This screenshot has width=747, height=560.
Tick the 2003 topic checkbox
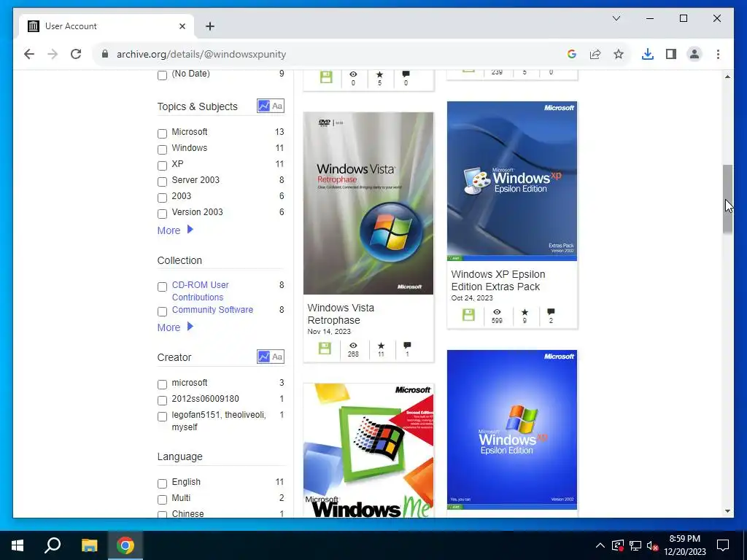[162, 198]
